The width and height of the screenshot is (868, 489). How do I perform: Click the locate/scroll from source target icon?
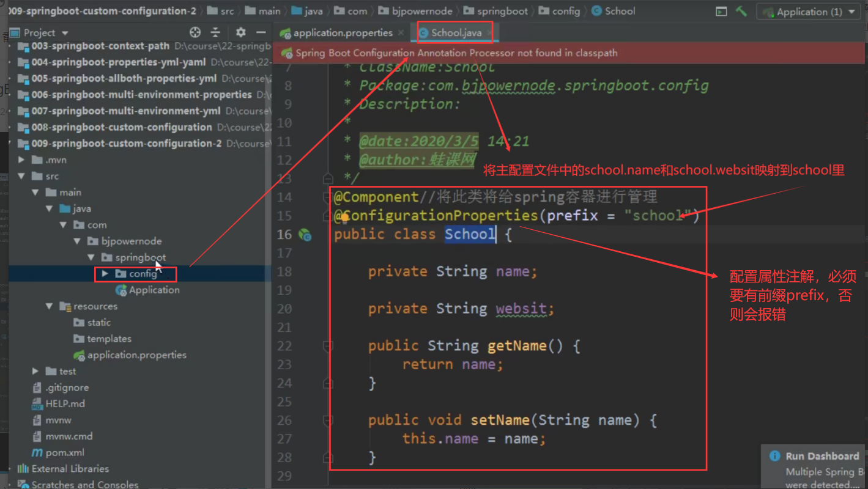click(x=195, y=32)
